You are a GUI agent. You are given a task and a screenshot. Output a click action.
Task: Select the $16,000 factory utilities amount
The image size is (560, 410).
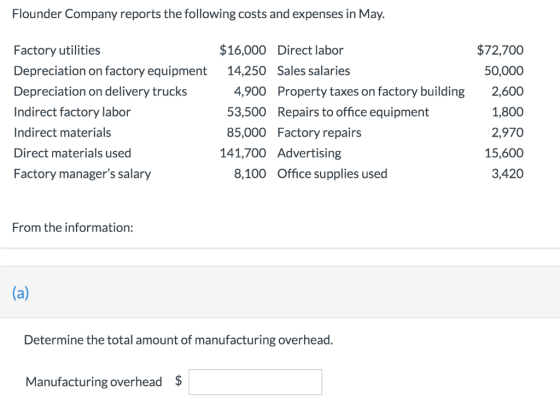point(243,50)
